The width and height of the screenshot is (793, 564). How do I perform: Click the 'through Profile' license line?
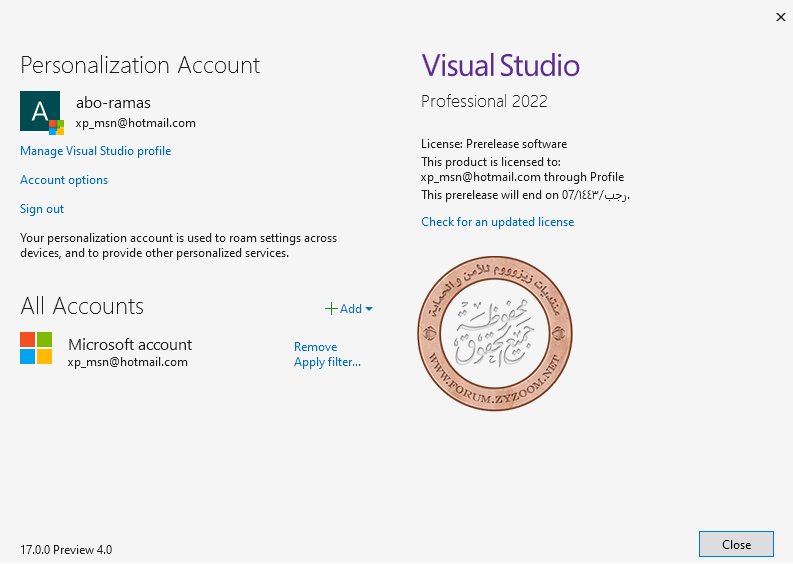[x=522, y=177]
